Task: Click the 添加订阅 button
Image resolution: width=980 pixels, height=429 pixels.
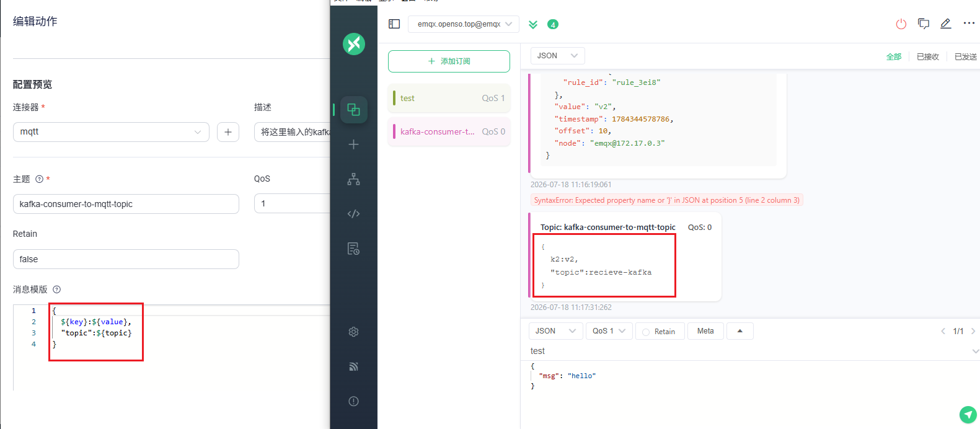Action: point(449,61)
